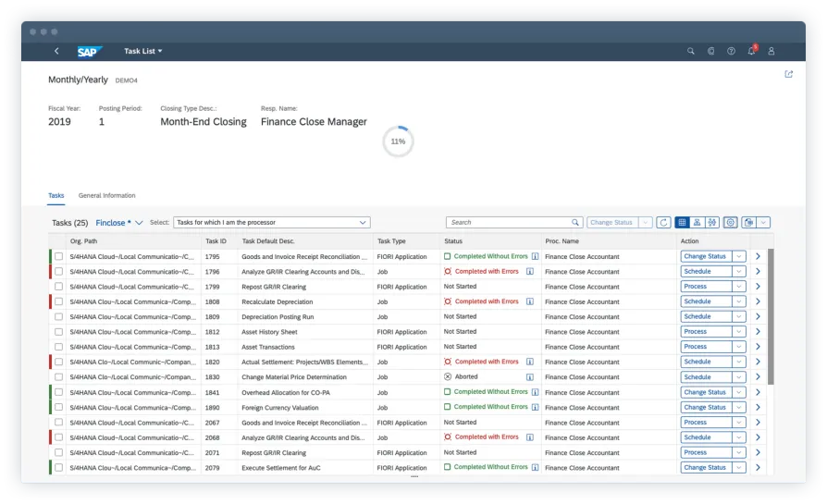The image size is (827, 504).
Task: Check the box for task 1795
Action: (x=59, y=257)
